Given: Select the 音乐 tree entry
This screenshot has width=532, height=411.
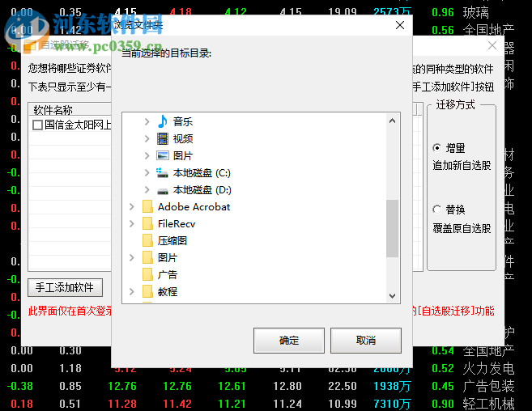Looking at the screenshot, I should [x=183, y=121].
